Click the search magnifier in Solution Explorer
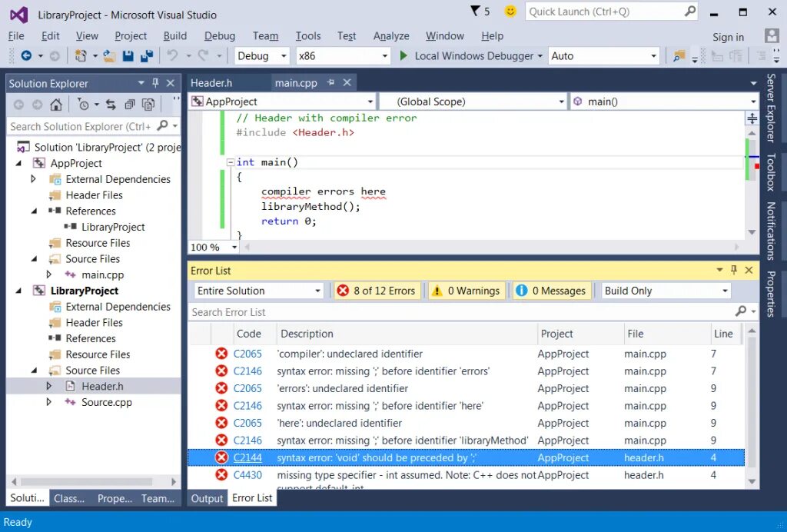 (163, 125)
